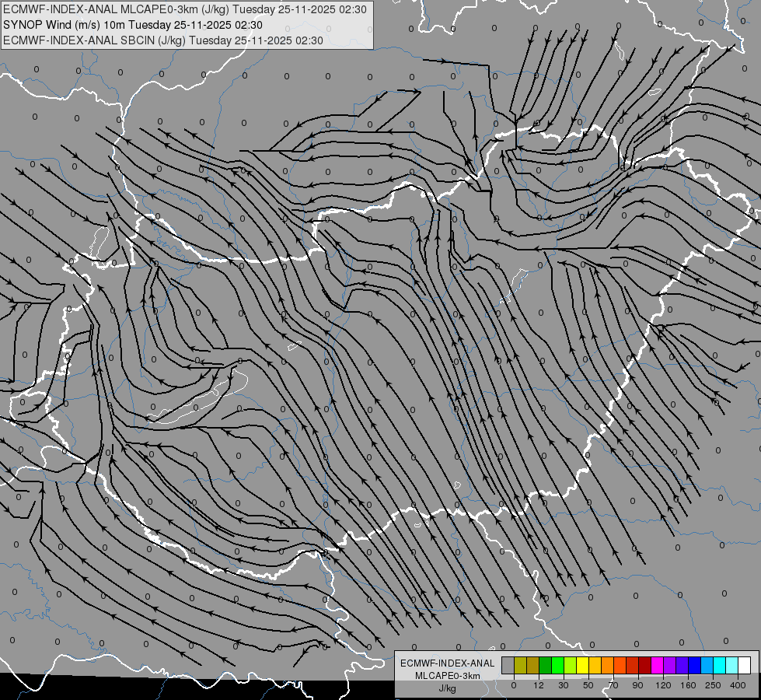Viewport: 761px width, 700px height.
Task: Click the legend scale value 400
Action: tap(738, 685)
